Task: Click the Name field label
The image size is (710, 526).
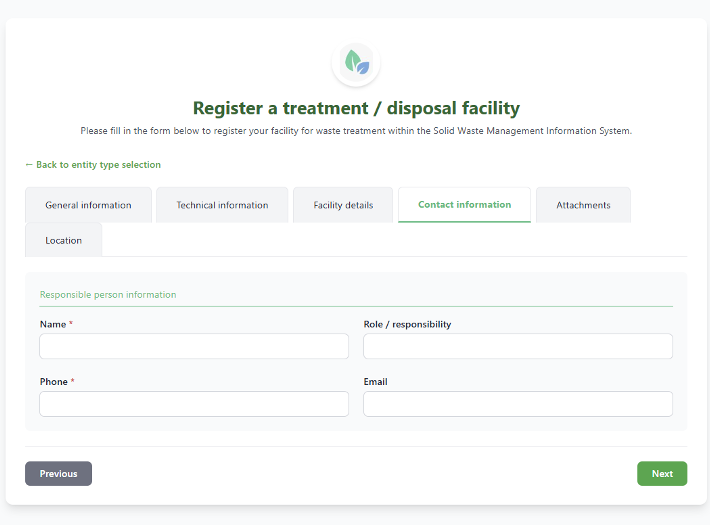Action: (x=53, y=324)
